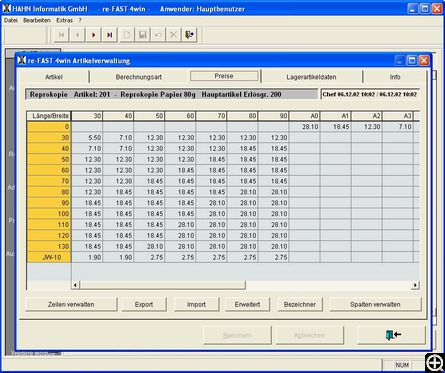
Task: Click the Zeilen verwalten button
Action: [71, 304]
